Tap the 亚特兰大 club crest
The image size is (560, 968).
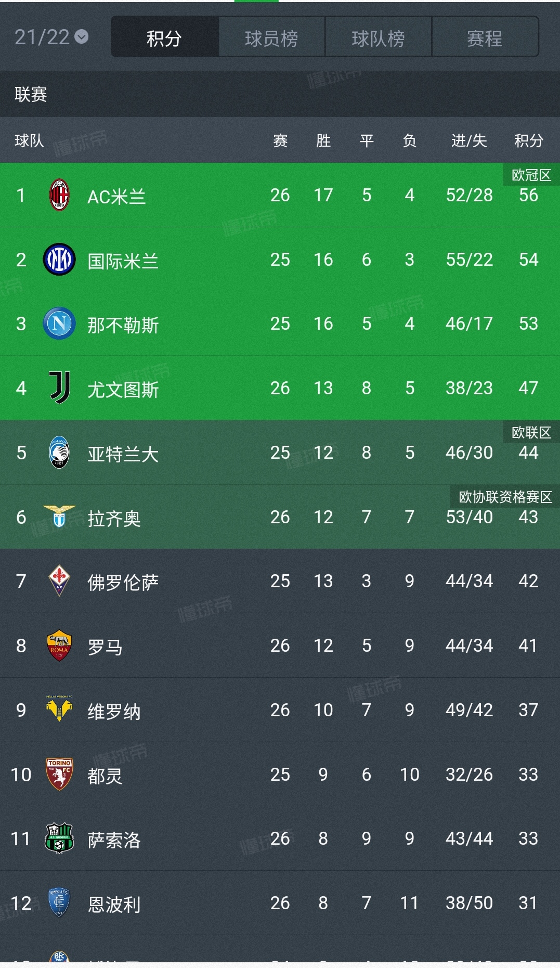[59, 453]
